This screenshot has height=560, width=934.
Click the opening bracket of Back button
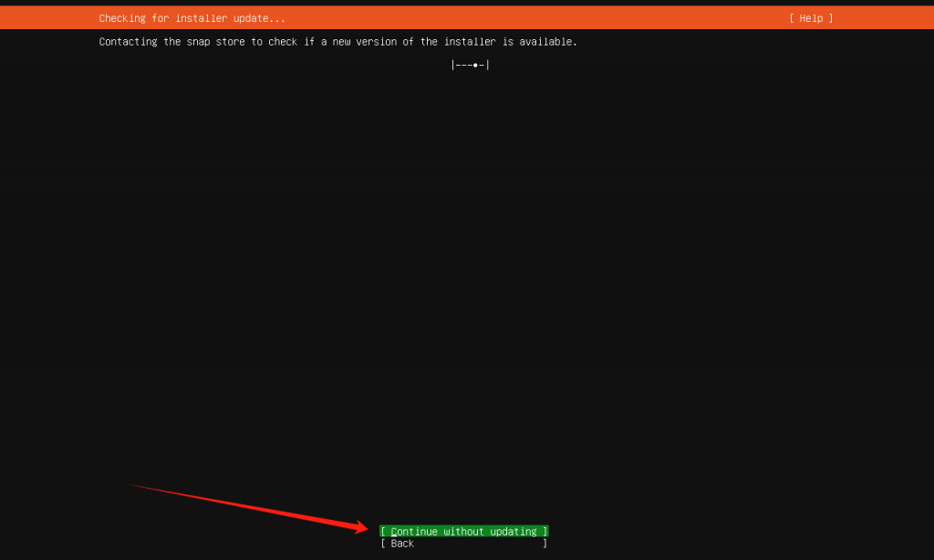[383, 544]
